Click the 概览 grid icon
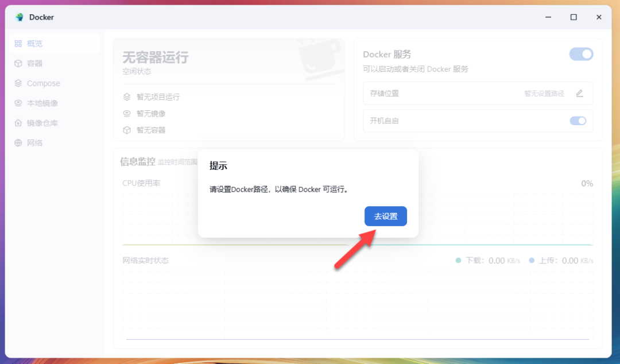The image size is (620, 364). pyautogui.click(x=18, y=44)
